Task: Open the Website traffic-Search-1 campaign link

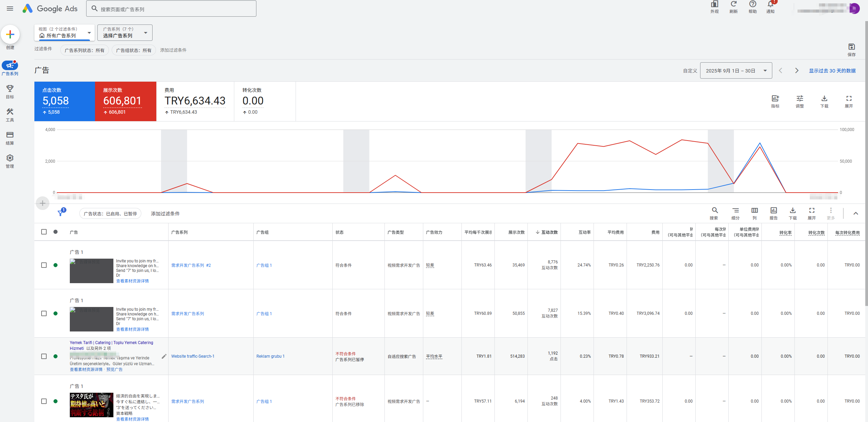Action: tap(193, 356)
